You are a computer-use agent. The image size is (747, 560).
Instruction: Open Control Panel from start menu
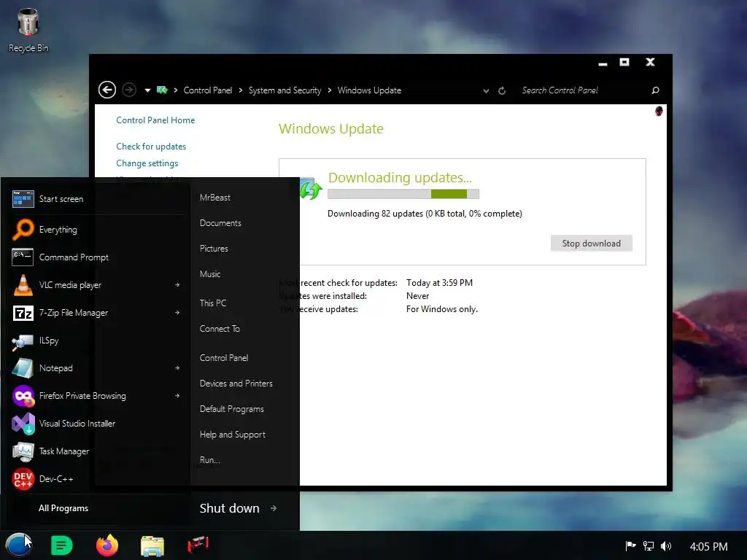pos(223,358)
